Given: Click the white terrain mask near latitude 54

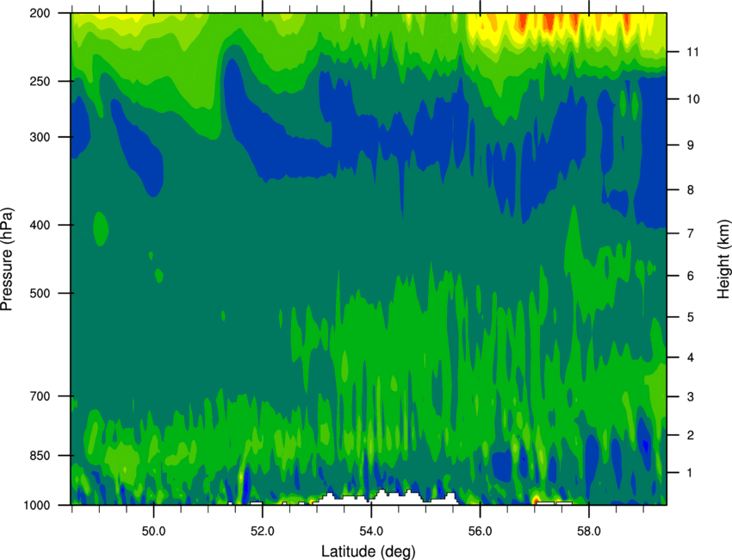Looking at the screenshot, I should tap(383, 498).
